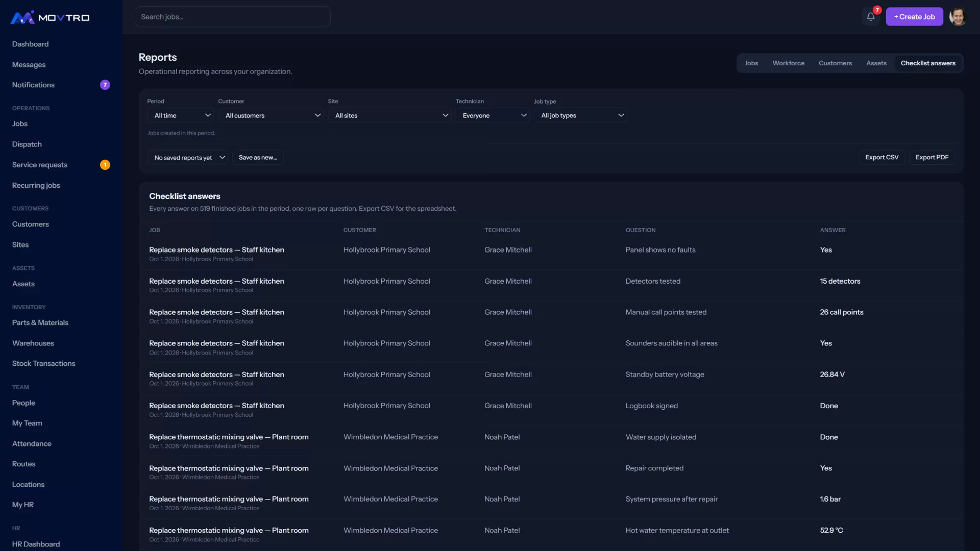Click the user profile avatar
Image resolution: width=980 pixels, height=551 pixels.
pyautogui.click(x=958, y=17)
